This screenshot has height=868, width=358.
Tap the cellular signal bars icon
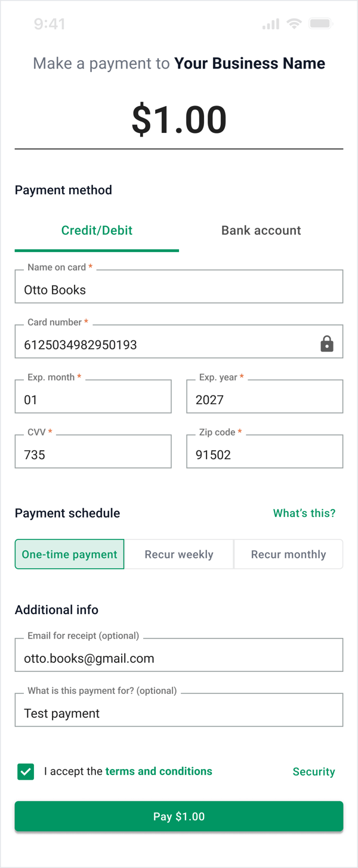point(270,24)
